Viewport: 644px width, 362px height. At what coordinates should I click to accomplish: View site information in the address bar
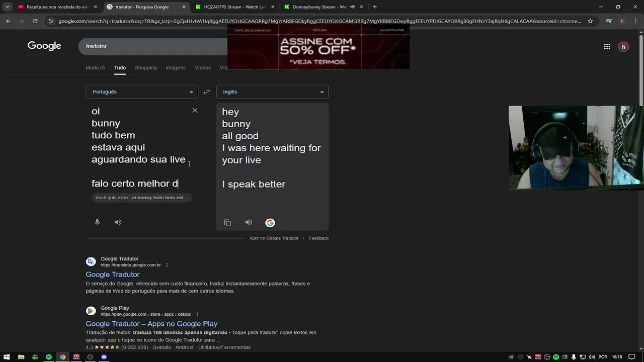pyautogui.click(x=50, y=21)
